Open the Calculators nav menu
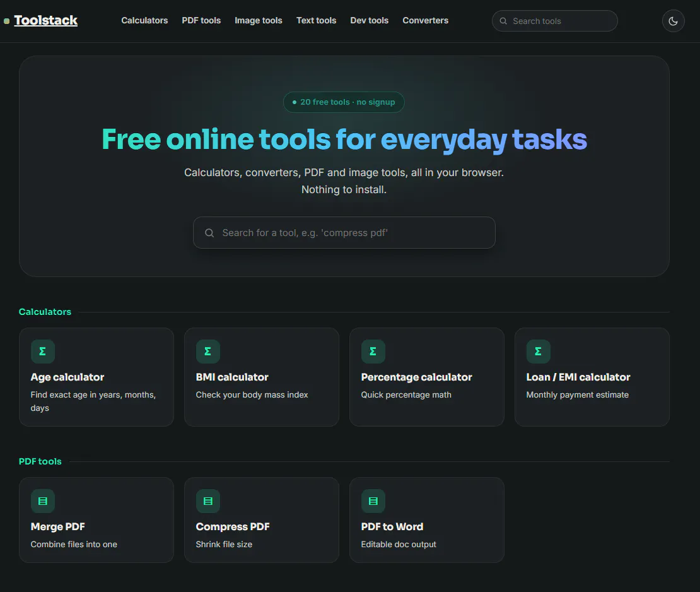The image size is (700, 592). click(x=144, y=21)
